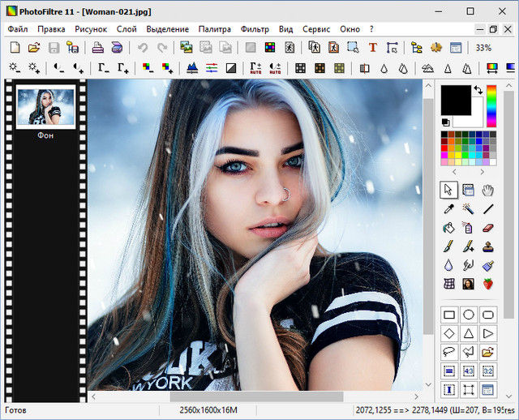Choose the ellipse selection shape
Viewport: 519px width, 420px height.
pos(468,315)
